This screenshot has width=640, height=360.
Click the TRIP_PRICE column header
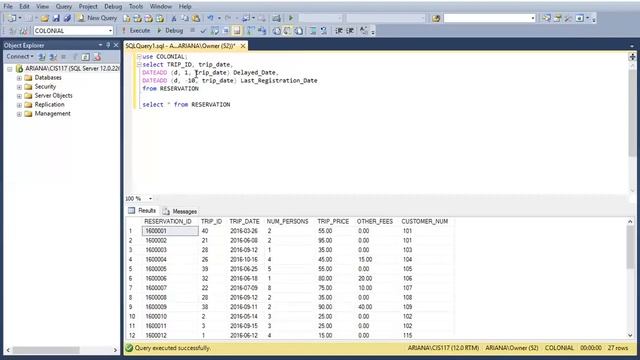point(333,221)
